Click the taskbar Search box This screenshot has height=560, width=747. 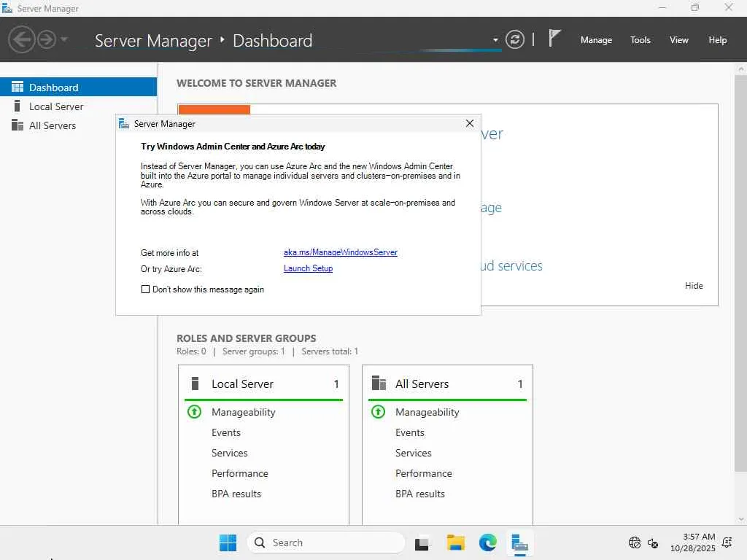point(326,542)
